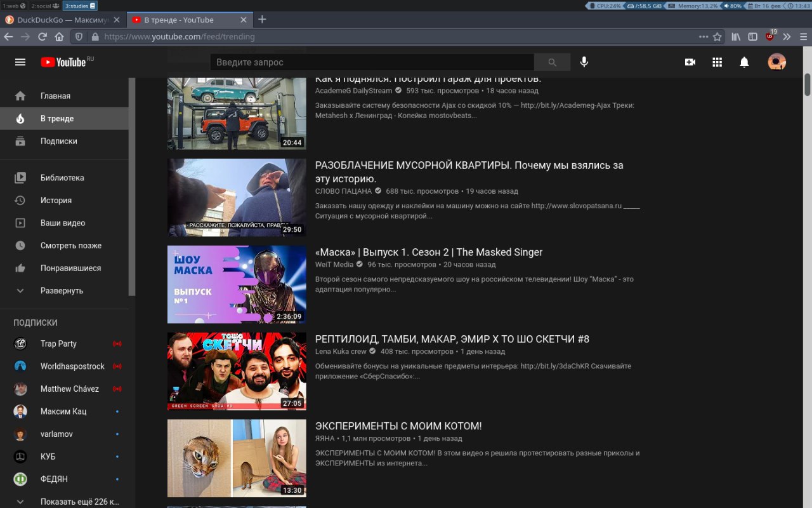The image size is (812, 508).
Task: Click the search magnifier button
Action: [552, 62]
